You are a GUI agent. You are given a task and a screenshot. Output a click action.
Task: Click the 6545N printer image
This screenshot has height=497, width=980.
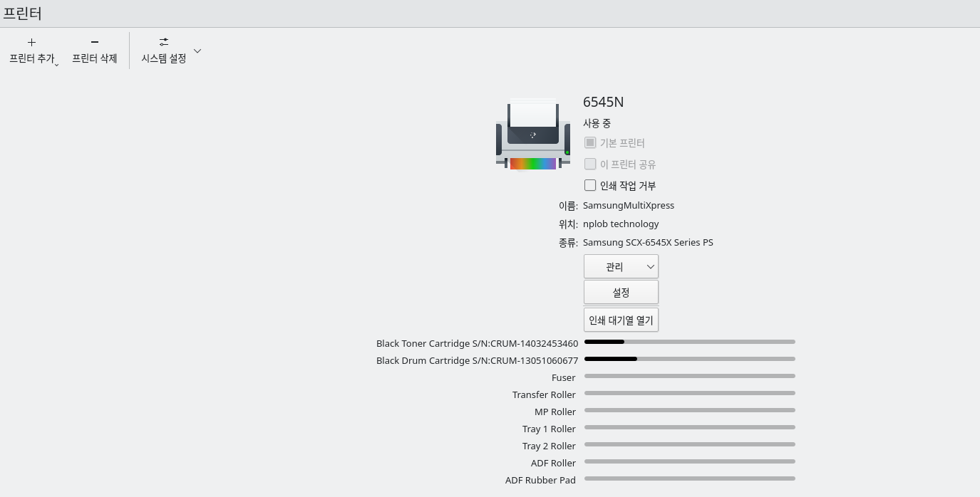[533, 135]
